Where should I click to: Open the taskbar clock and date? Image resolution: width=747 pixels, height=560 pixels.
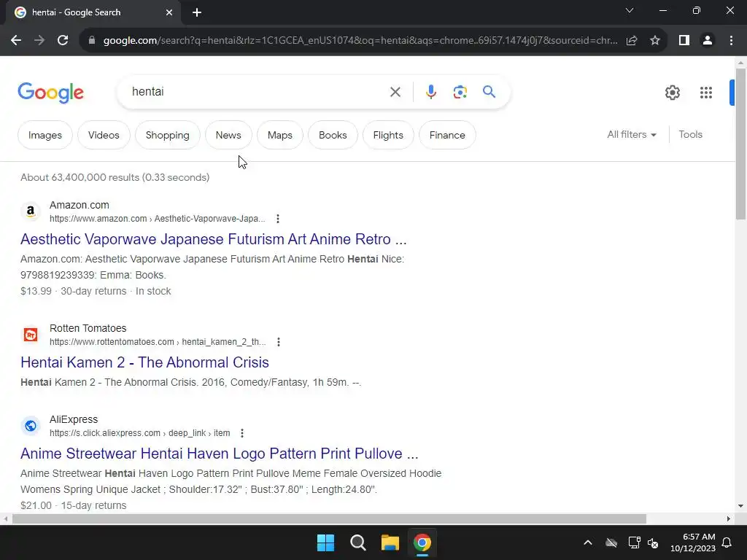pos(693,542)
